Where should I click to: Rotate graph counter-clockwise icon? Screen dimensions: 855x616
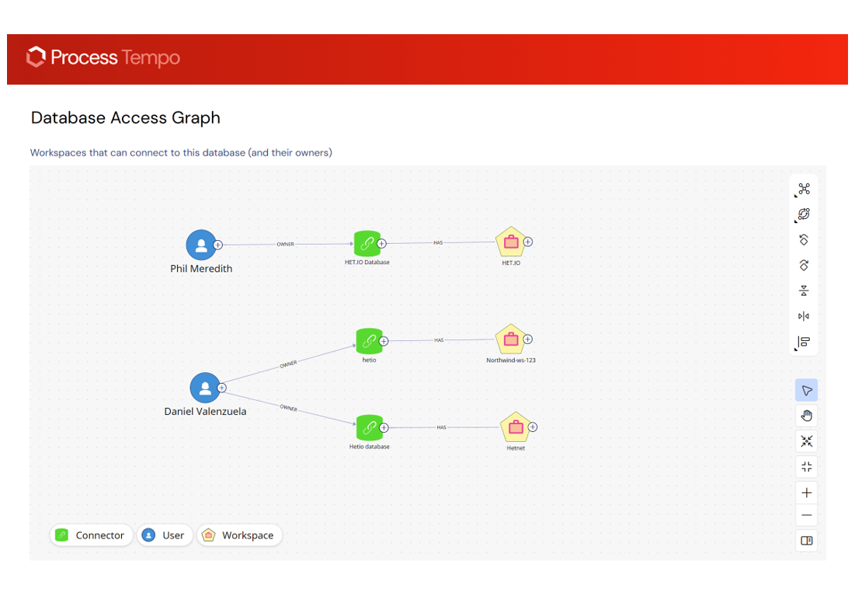pyautogui.click(x=804, y=240)
